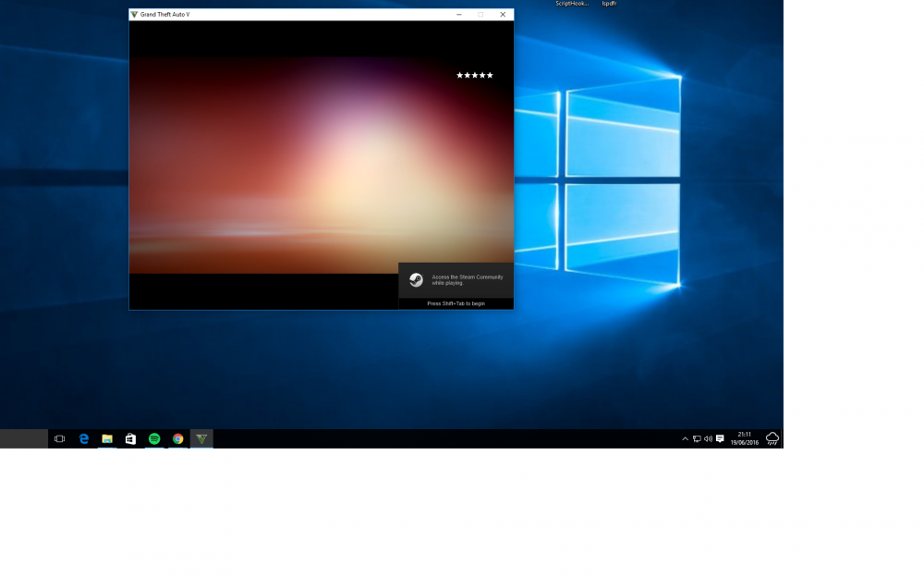Open the network status tray icon

697,438
